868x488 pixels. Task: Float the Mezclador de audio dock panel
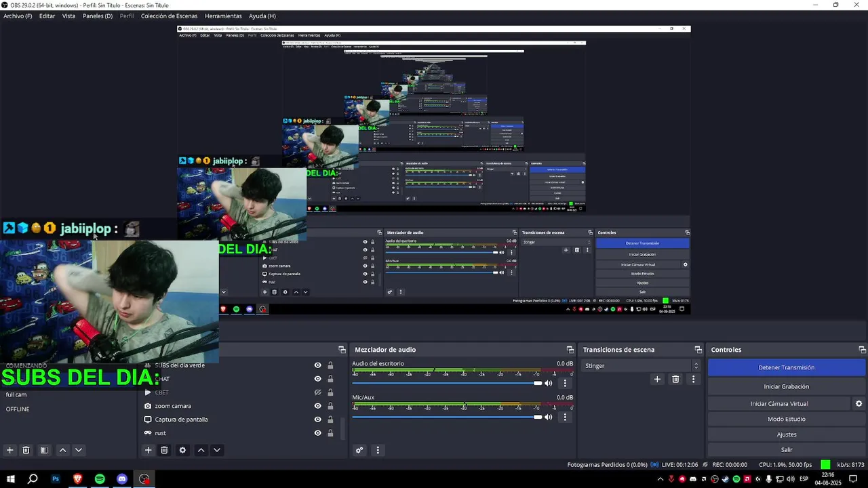[x=570, y=350]
